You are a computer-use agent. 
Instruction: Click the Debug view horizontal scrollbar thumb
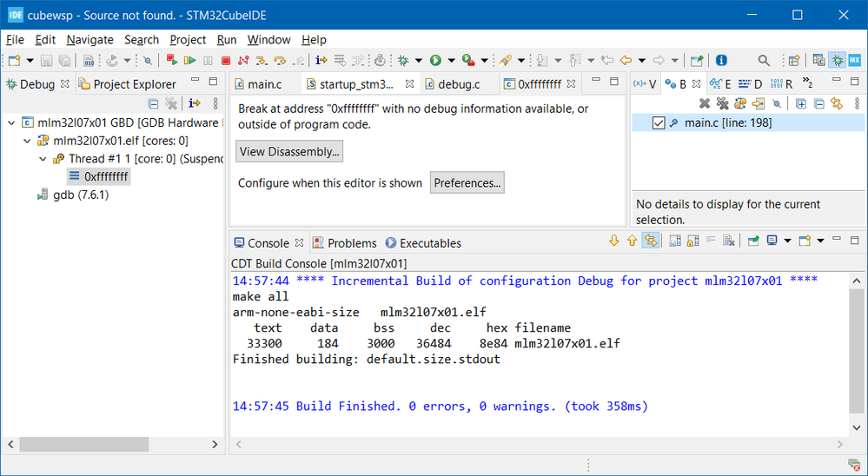[84, 445]
